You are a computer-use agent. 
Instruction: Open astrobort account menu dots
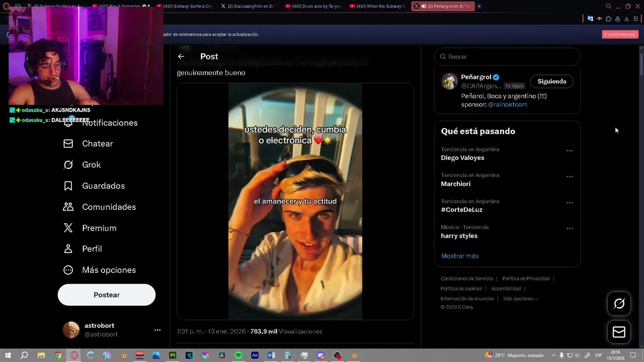[157, 330]
